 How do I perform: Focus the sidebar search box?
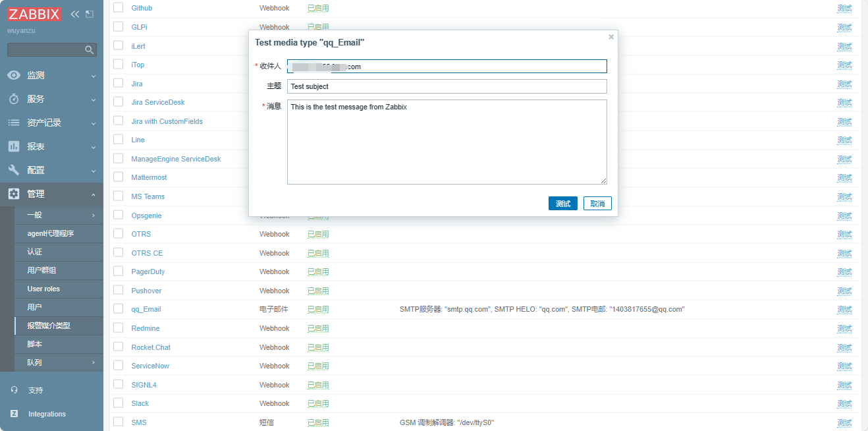[x=52, y=50]
